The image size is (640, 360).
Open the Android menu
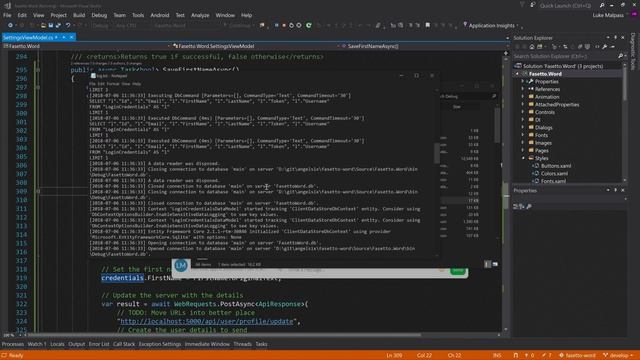pyautogui.click(x=160, y=15)
